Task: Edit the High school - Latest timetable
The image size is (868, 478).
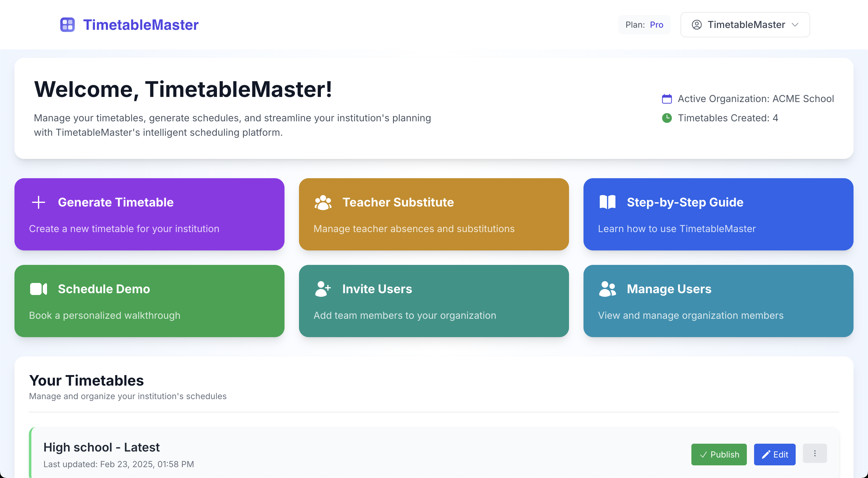Action: click(x=774, y=454)
